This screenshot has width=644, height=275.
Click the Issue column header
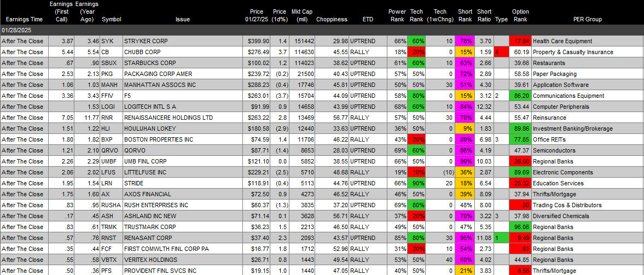pyautogui.click(x=182, y=19)
